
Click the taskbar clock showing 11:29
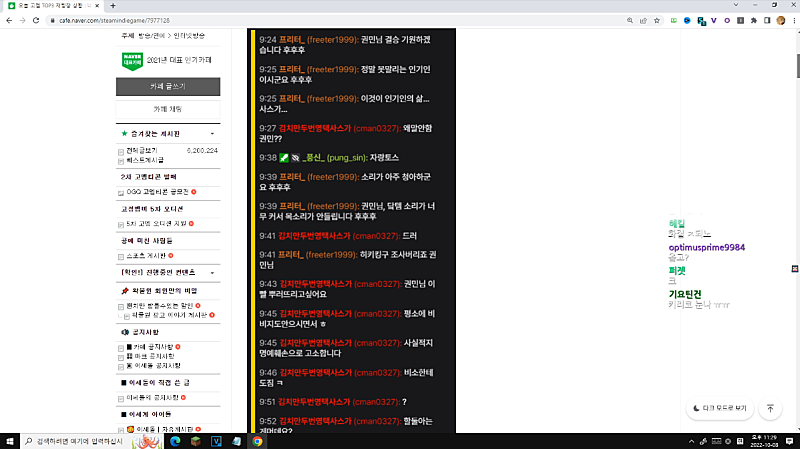pos(764,441)
